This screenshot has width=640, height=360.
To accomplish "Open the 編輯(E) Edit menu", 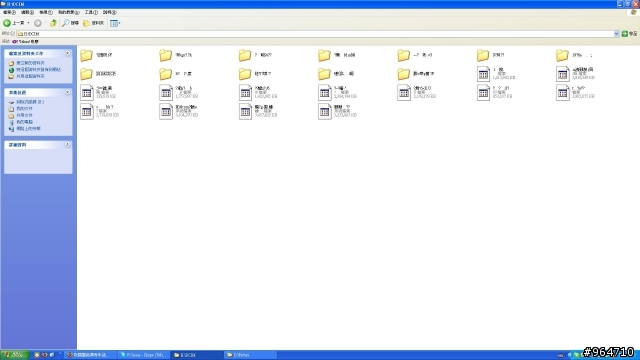I will 27,13.
